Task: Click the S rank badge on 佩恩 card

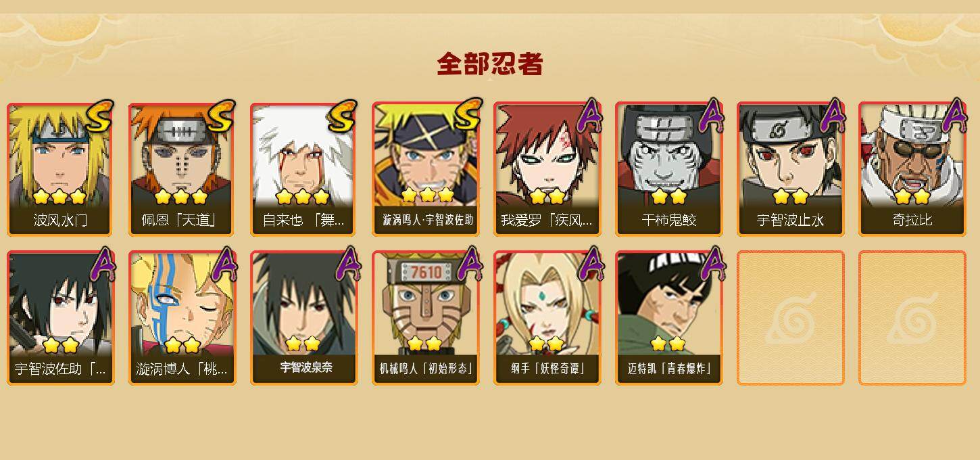Action: coord(220,117)
